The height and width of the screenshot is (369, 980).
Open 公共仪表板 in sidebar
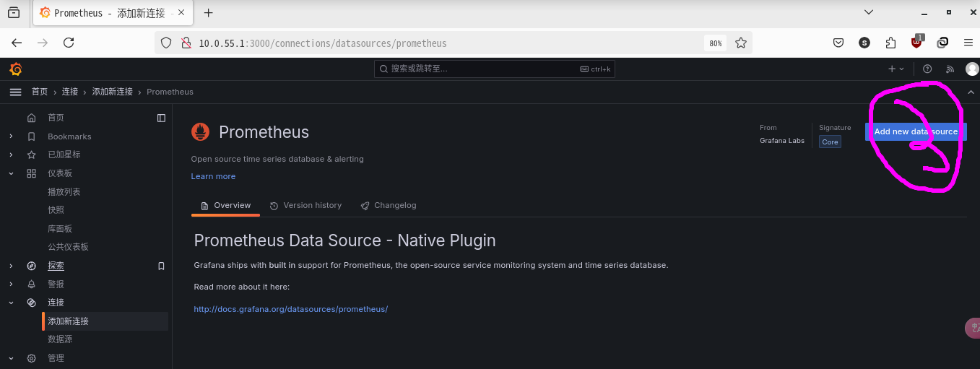tap(68, 247)
